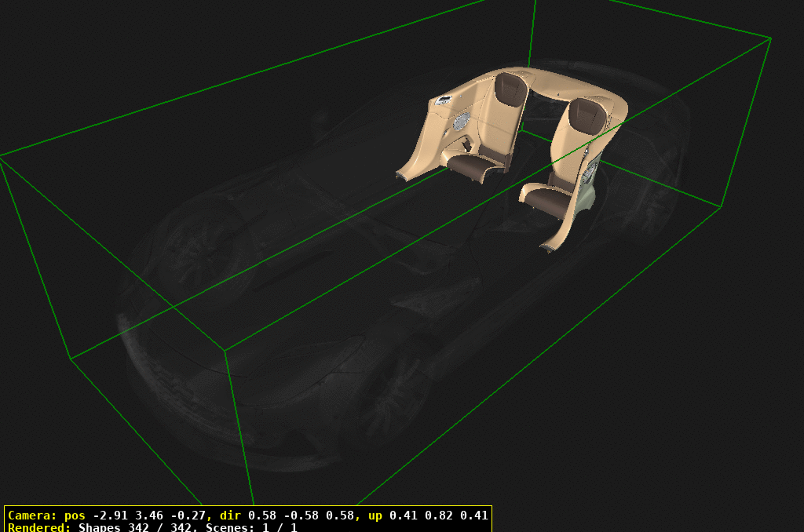
Task: Click the yellow 'Camera:' label
Action: pos(32,516)
